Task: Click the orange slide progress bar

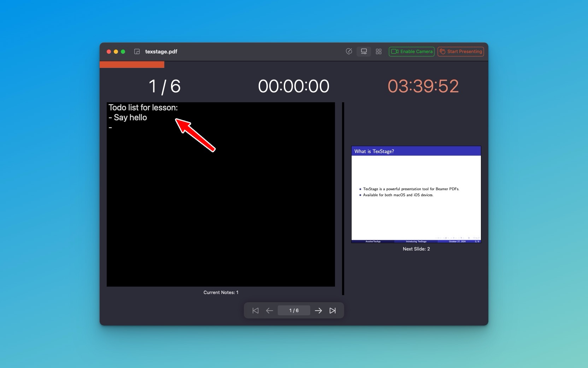Action: coord(132,64)
